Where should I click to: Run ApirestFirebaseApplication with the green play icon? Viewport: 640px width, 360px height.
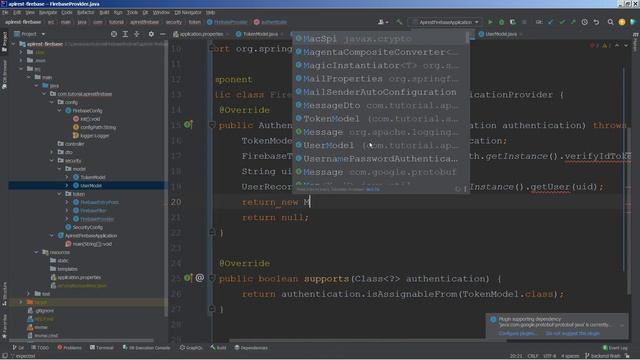coord(490,22)
